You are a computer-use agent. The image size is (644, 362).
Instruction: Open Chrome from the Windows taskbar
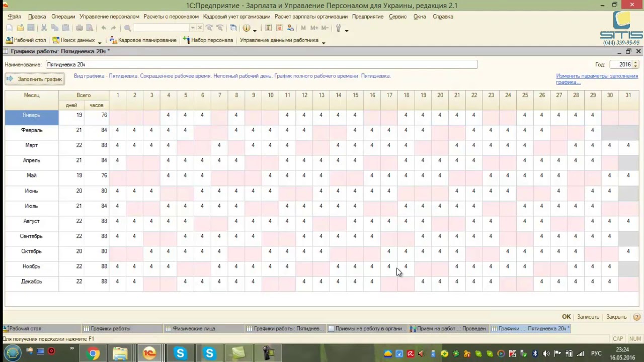[93, 353]
